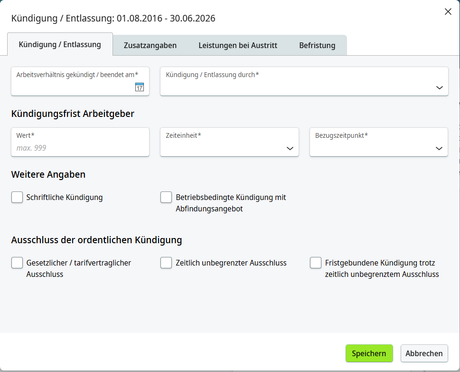The width and height of the screenshot is (460, 372).
Task: Select the Kündigung / Entlassung tab
Action: coord(60,44)
